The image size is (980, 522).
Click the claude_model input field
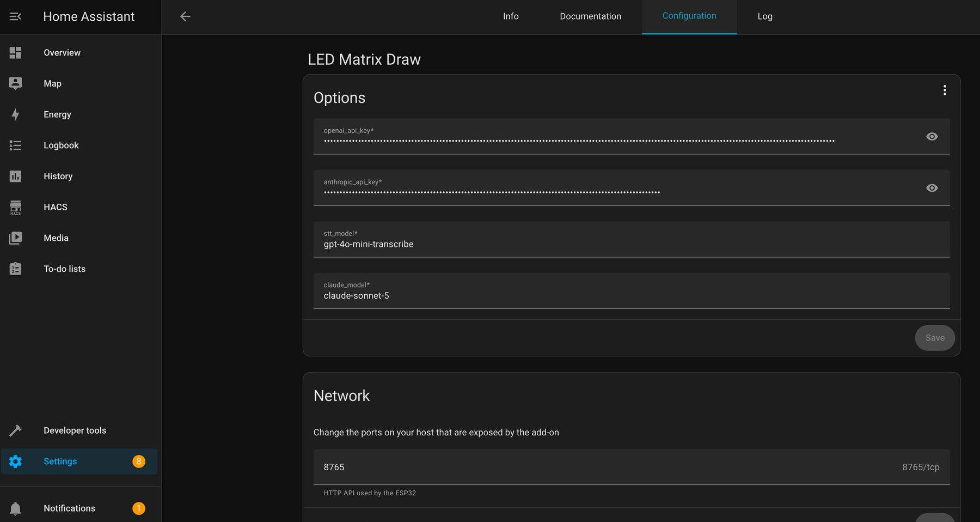point(632,291)
